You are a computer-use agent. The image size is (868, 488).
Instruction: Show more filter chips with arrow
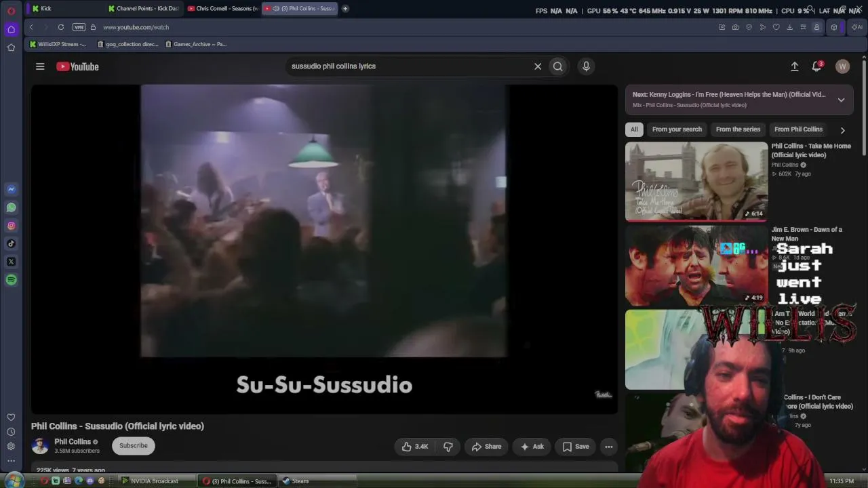[x=842, y=130]
